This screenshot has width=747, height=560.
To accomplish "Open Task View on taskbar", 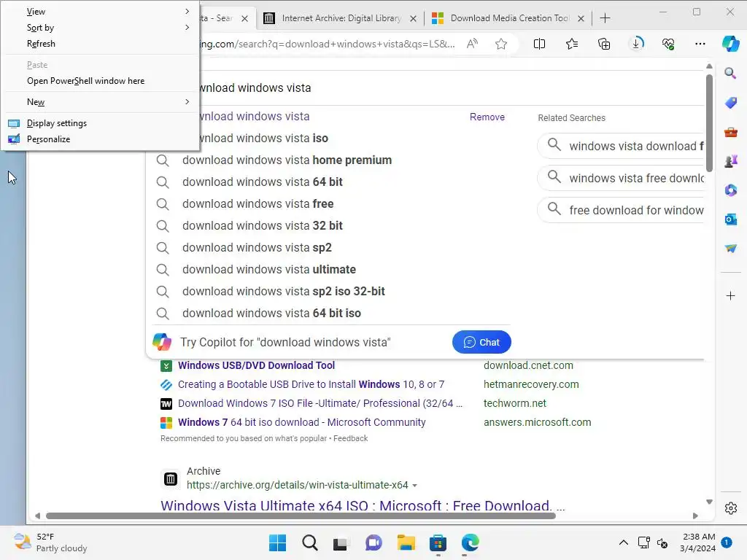I will coord(341,542).
